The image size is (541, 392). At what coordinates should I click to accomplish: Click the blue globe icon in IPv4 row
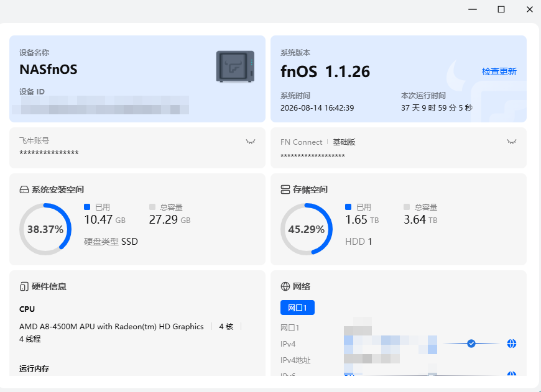coord(512,344)
